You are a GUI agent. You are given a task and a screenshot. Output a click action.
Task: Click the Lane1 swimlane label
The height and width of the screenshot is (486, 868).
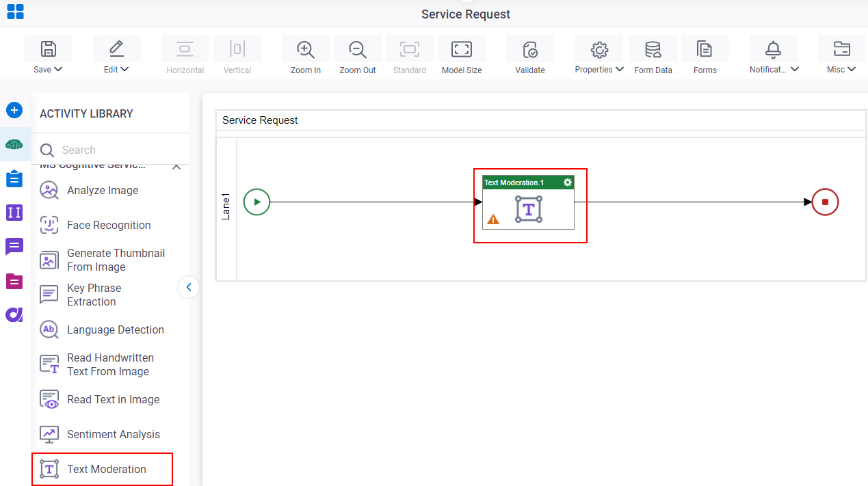point(226,206)
